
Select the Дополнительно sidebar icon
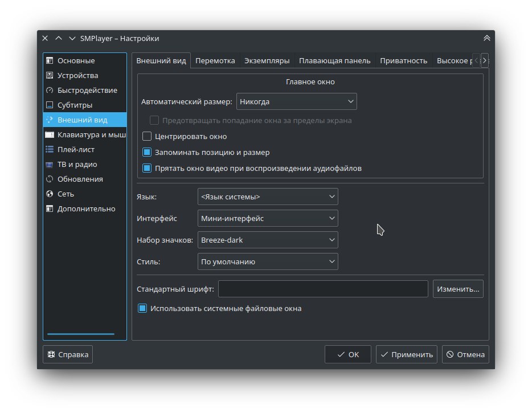(50, 208)
